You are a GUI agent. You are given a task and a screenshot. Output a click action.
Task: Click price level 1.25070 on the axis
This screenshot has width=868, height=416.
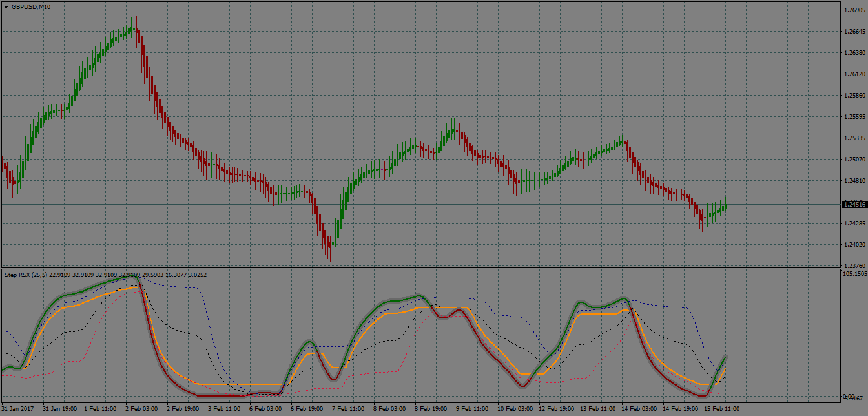[855, 159]
